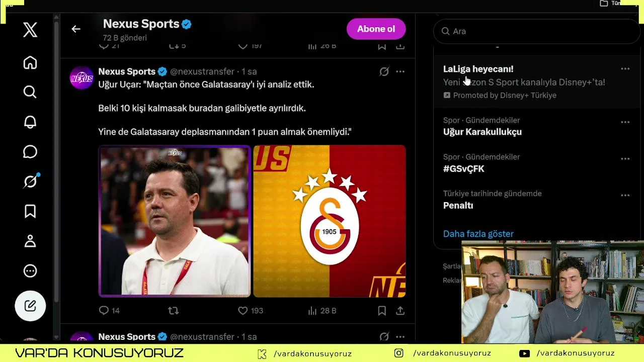The image size is (644, 362).
Task: Open more options for Penaltı trend
Action: point(625,195)
